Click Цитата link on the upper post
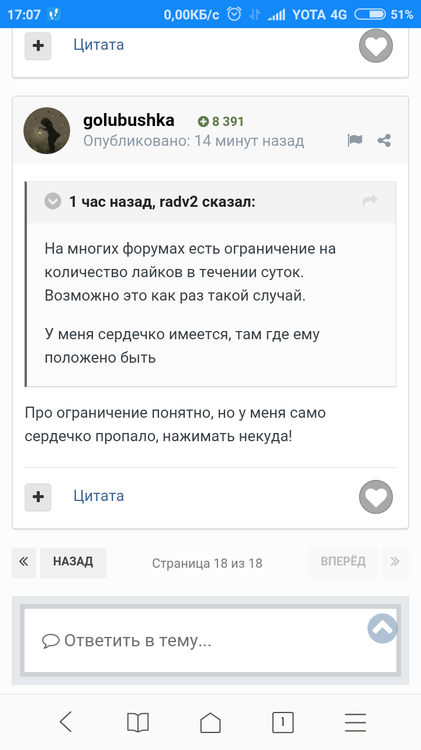The height and width of the screenshot is (750, 421). tap(99, 44)
